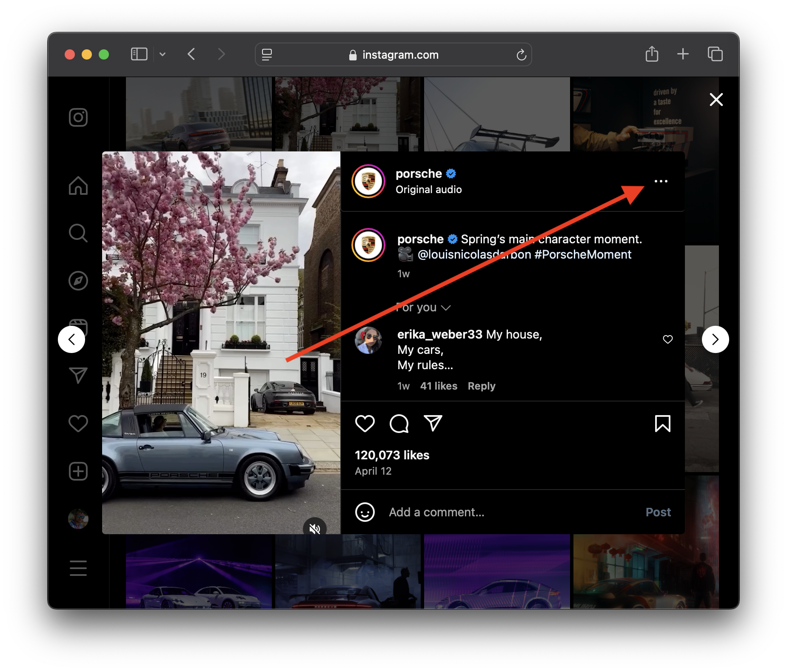Reload the Instagram page
The width and height of the screenshot is (787, 672).
tap(521, 55)
